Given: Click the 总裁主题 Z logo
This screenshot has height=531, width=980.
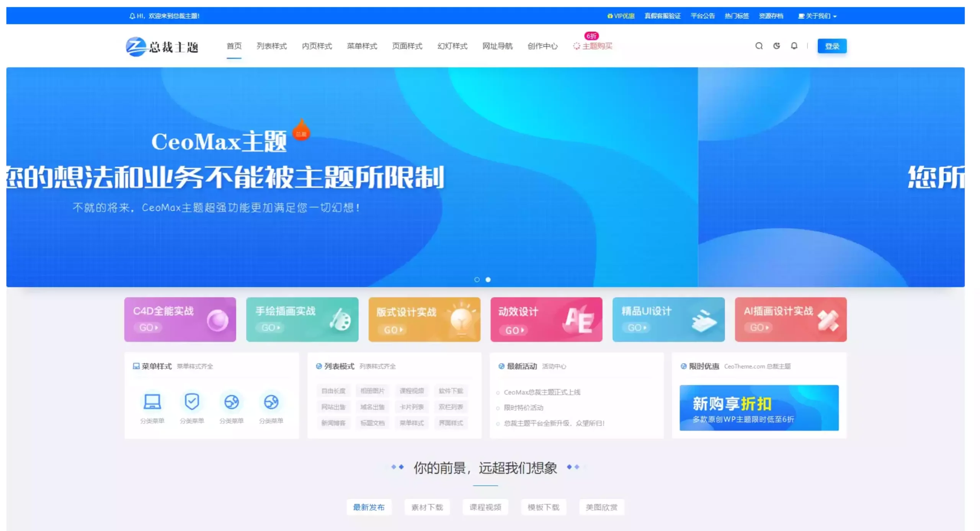Looking at the screenshot, I should pos(162,47).
